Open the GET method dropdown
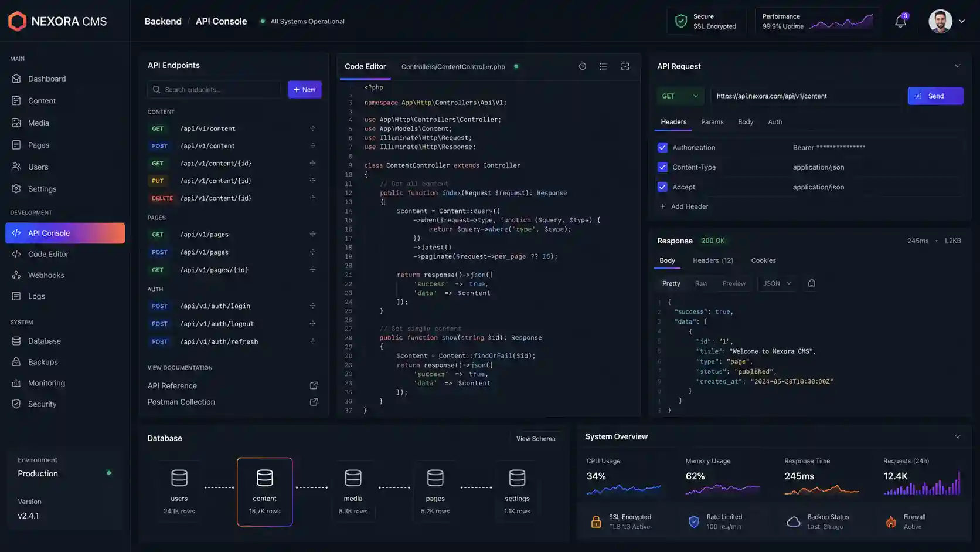Image resolution: width=980 pixels, height=552 pixels. coord(680,96)
